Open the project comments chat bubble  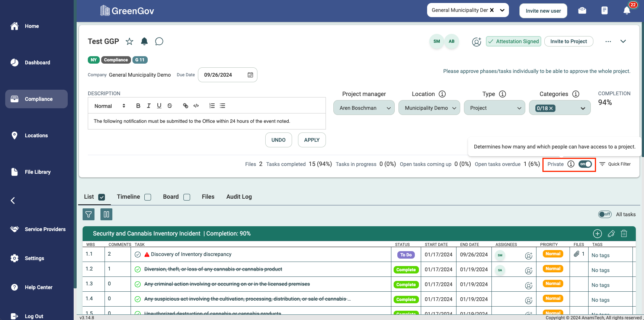[x=159, y=41]
